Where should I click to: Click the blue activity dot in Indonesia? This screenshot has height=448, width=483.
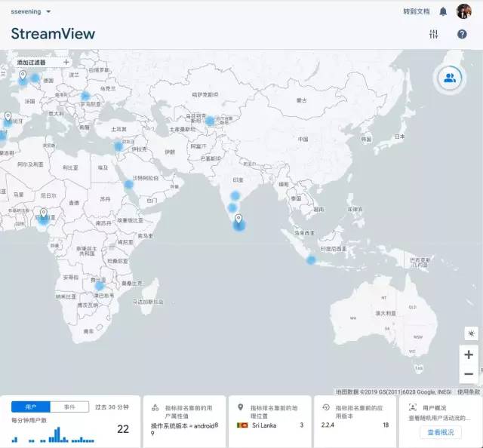(311, 260)
